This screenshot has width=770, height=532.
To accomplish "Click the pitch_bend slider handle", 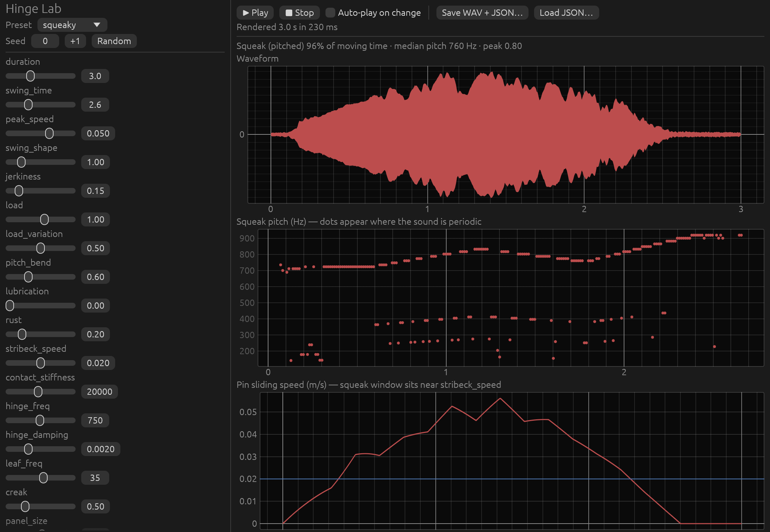I will (28, 277).
